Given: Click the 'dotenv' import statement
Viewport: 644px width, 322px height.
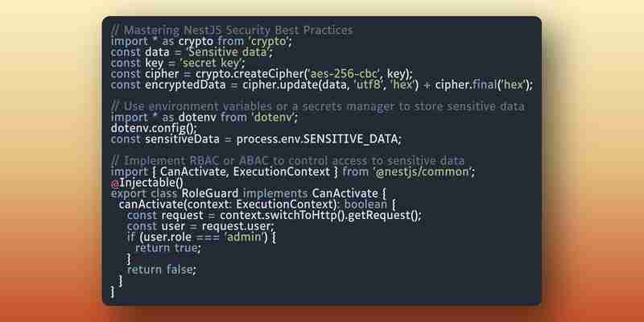Looking at the screenshot, I should click(x=204, y=118).
